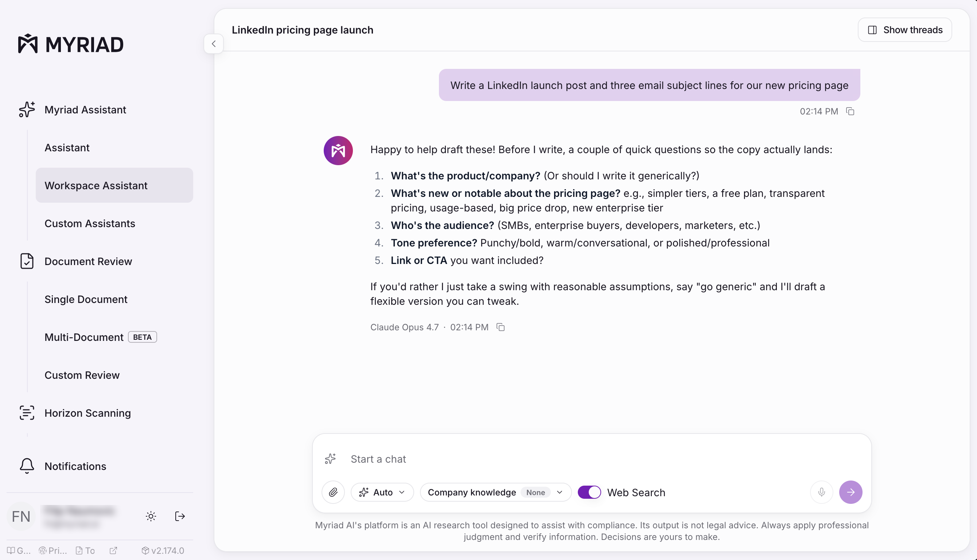Click the Myriad assistant avatar in chat
This screenshot has width=977, height=560.
(x=338, y=150)
